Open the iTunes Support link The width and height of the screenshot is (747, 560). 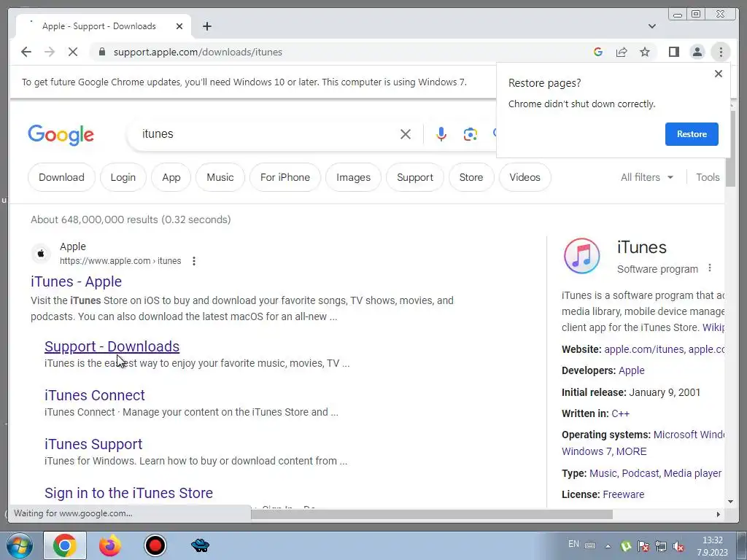pyautogui.click(x=93, y=444)
